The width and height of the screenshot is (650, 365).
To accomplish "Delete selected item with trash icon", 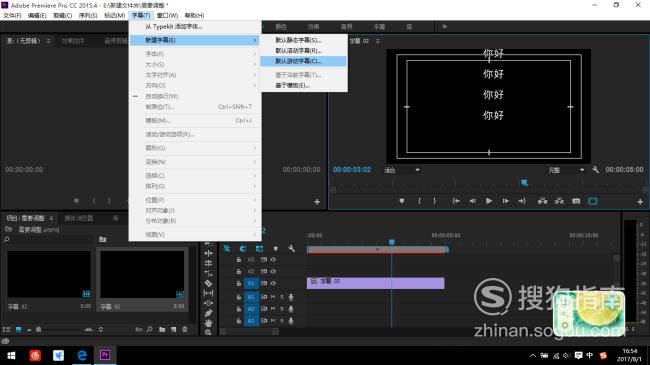I will coord(185,330).
